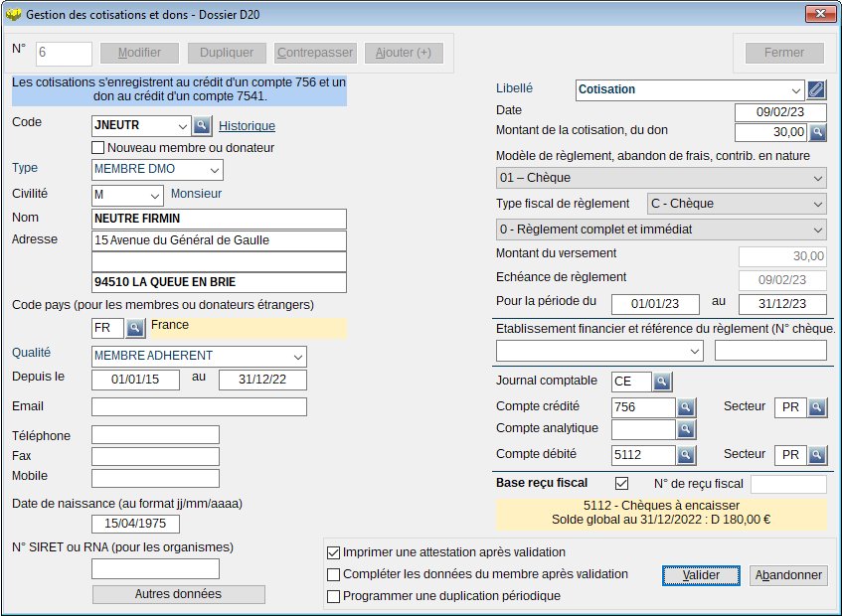The width and height of the screenshot is (842, 616).
Task: Focus the N° SIRET ou RNA field
Action: [x=156, y=568]
